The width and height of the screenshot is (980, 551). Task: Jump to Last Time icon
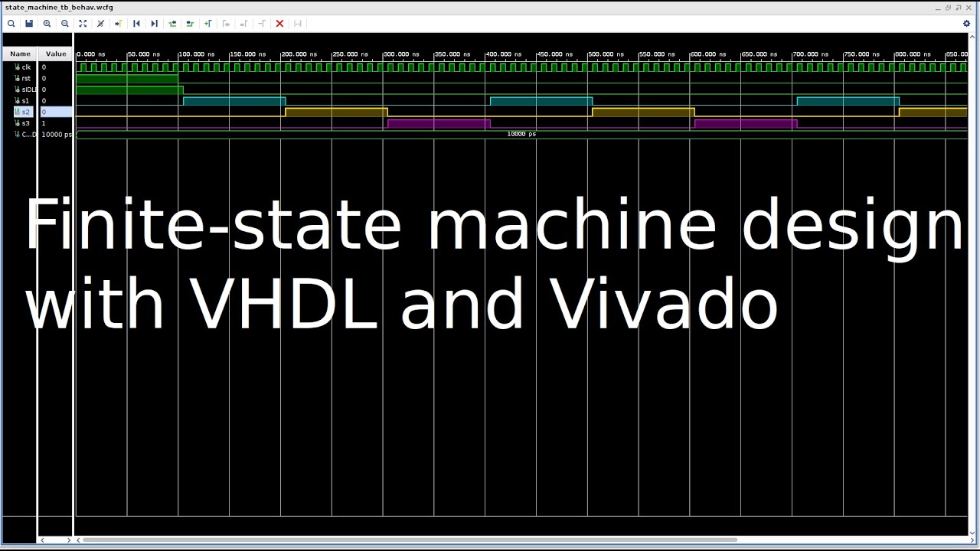pos(154,24)
